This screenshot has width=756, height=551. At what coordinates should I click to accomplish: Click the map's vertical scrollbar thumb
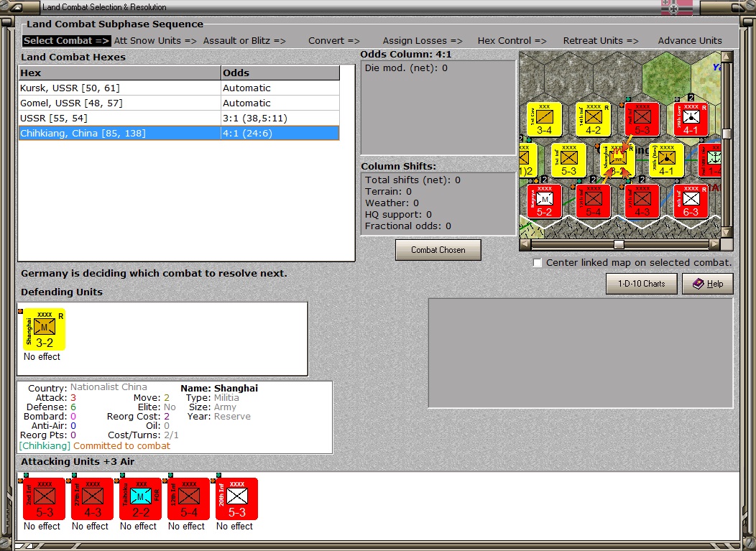(727, 134)
